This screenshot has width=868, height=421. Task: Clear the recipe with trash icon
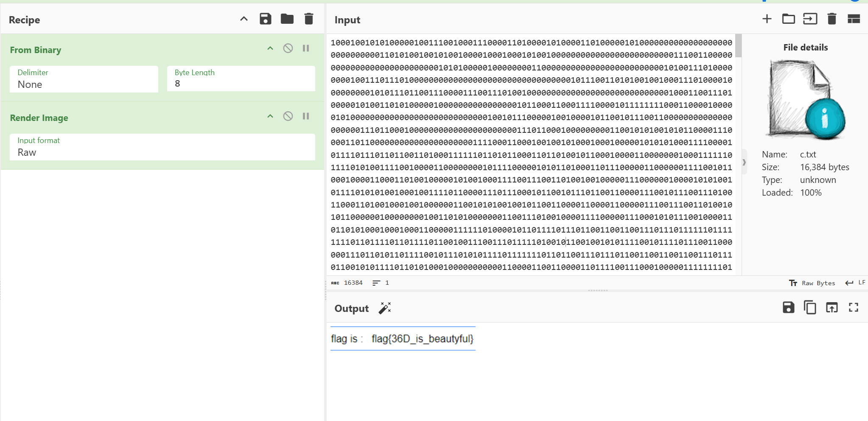(309, 19)
